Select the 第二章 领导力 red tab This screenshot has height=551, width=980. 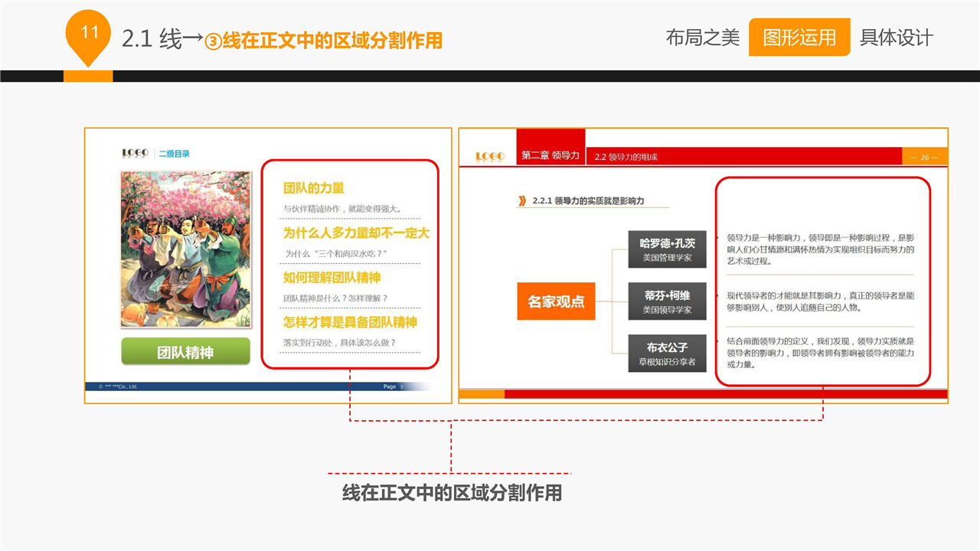tap(550, 155)
